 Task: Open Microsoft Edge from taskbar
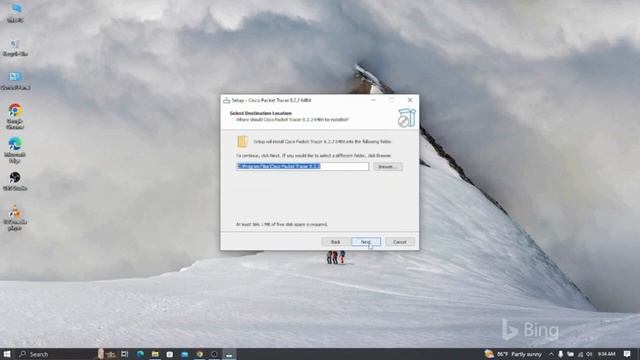140,354
